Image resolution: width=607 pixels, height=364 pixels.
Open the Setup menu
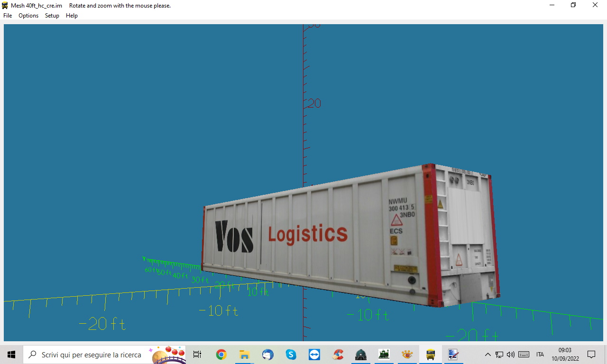click(x=52, y=16)
